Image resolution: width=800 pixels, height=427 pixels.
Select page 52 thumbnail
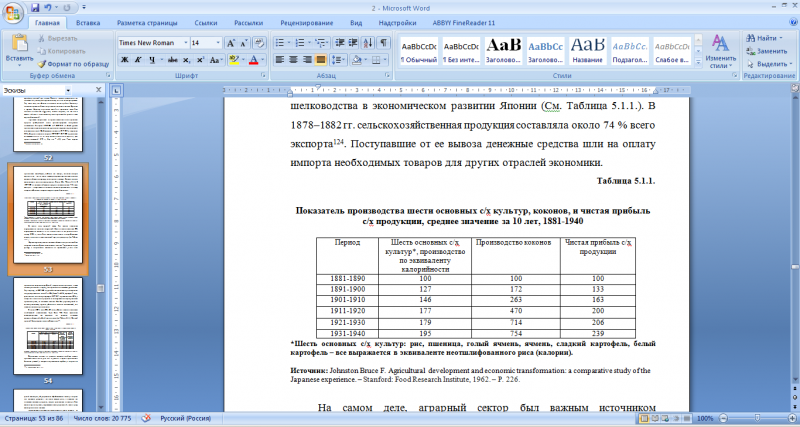[48, 125]
